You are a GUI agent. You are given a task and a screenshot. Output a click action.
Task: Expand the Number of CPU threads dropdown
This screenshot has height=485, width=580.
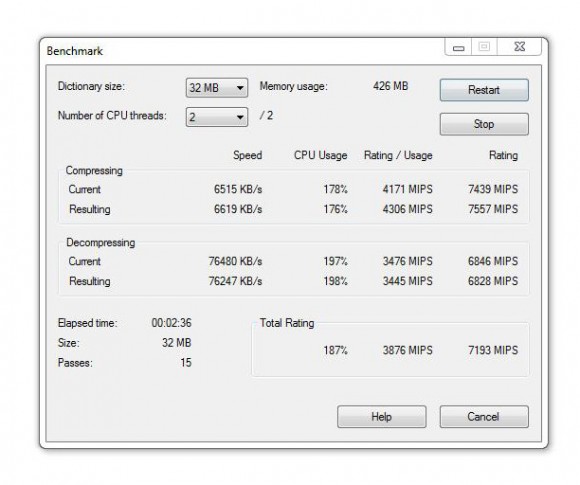point(217,117)
